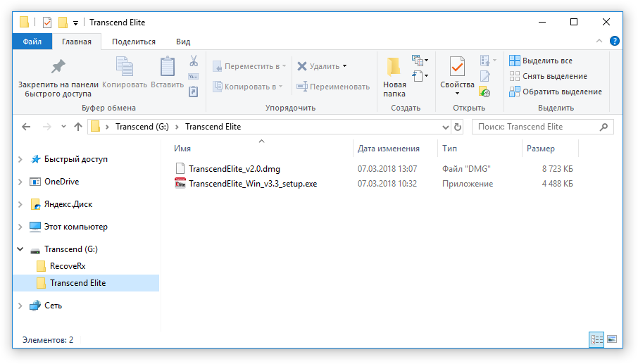The width and height of the screenshot is (638, 364).
Task: Open the Easy access dropdown icon
Action: tap(420, 75)
